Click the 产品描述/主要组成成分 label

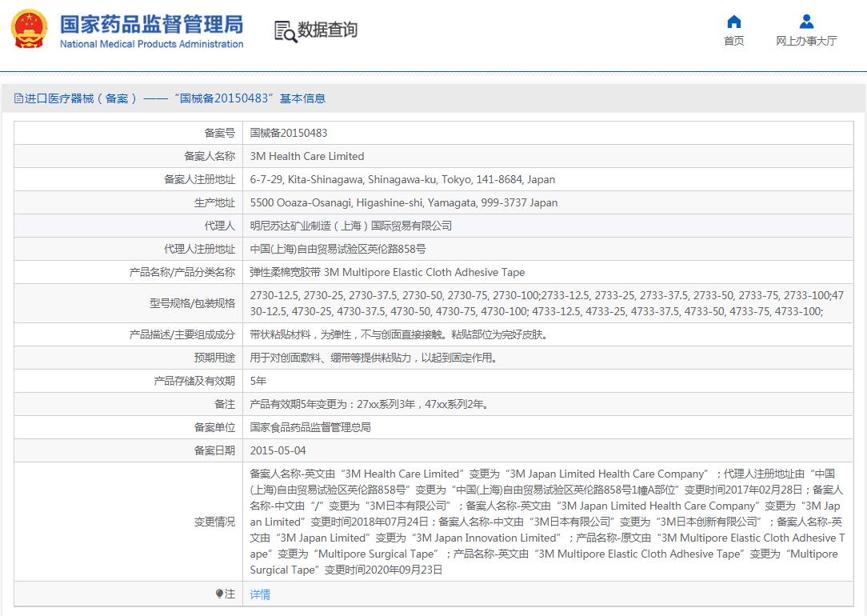[182, 334]
